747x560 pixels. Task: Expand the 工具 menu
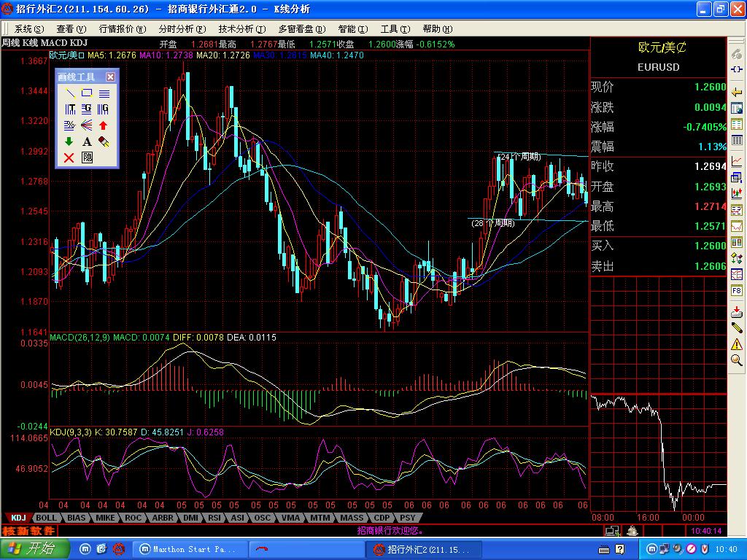(395, 29)
